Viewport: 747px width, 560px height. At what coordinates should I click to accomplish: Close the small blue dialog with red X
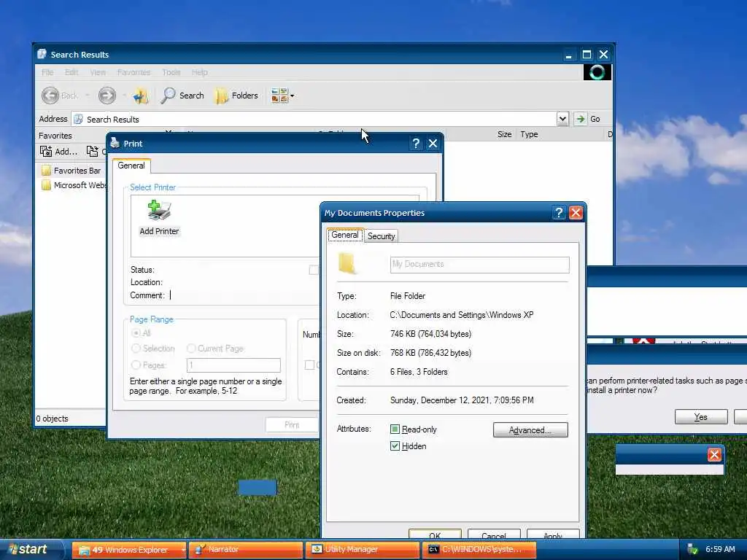tap(714, 455)
